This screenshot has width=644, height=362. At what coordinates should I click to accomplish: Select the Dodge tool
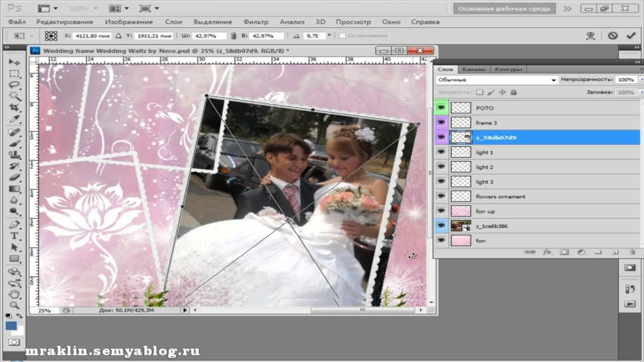tap(14, 212)
